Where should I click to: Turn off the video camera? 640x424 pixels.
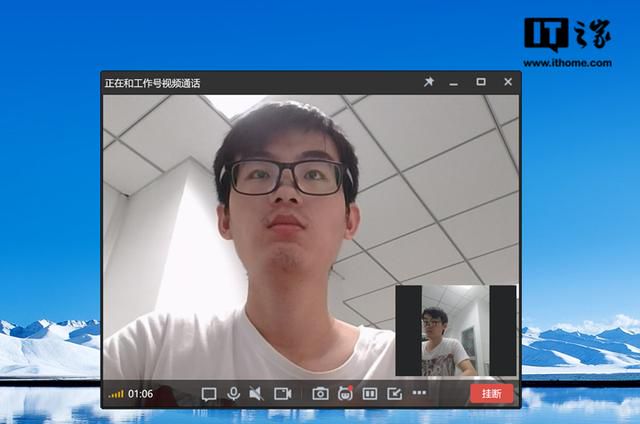click(282, 394)
